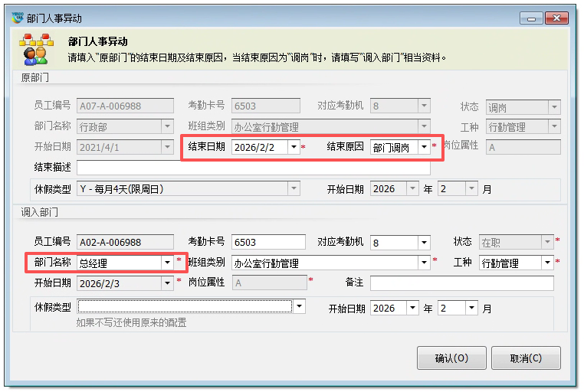Expand the 结束原因 dropdown showing 部门调岗
The image size is (584, 392).
(x=424, y=147)
